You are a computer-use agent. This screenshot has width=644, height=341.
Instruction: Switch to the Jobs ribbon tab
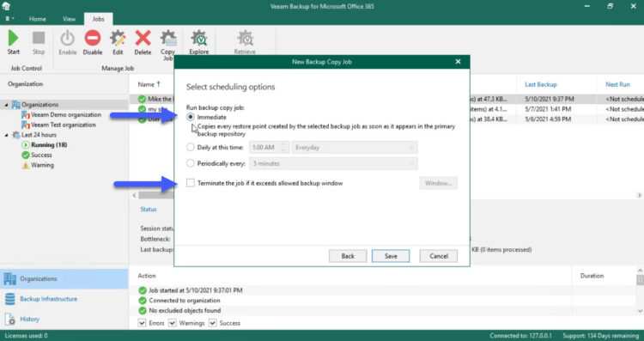point(98,19)
